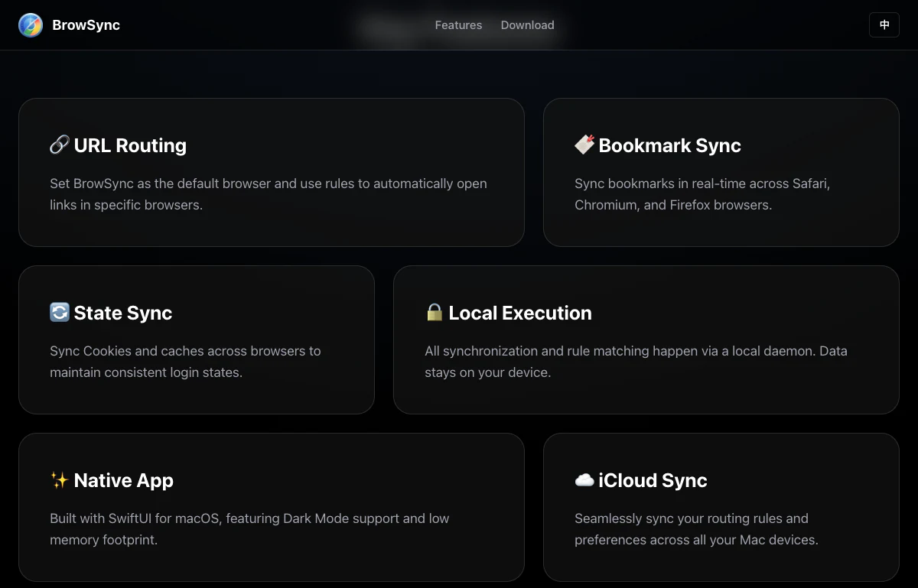Select the Bookmark Sync heading
918x588 pixels.
[x=669, y=145]
